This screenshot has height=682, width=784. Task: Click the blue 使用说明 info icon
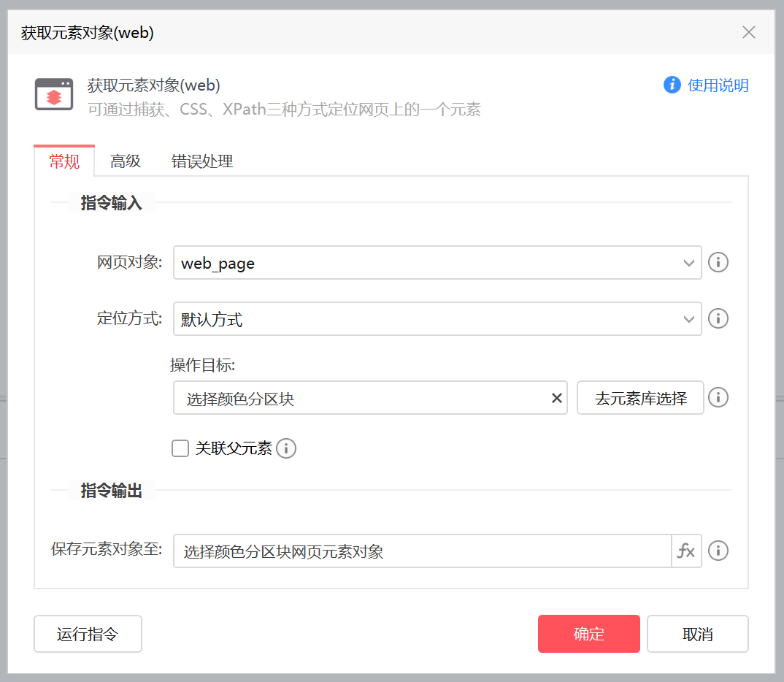click(x=672, y=85)
